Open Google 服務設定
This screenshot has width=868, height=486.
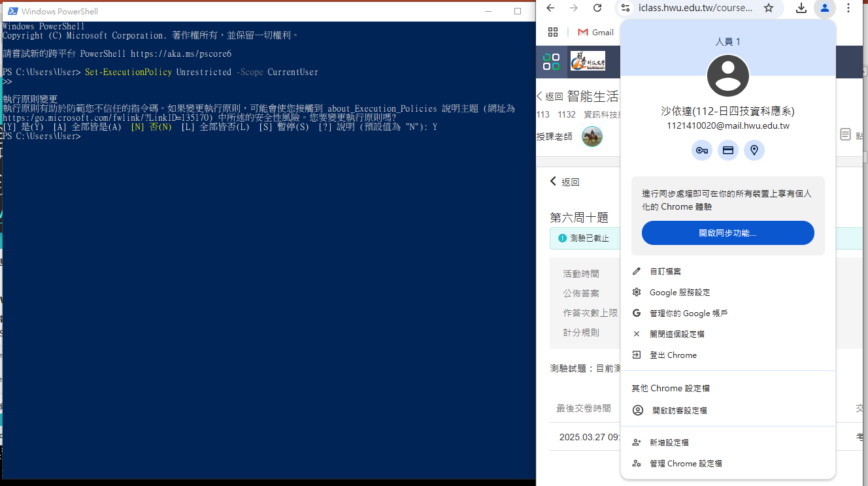click(x=679, y=293)
